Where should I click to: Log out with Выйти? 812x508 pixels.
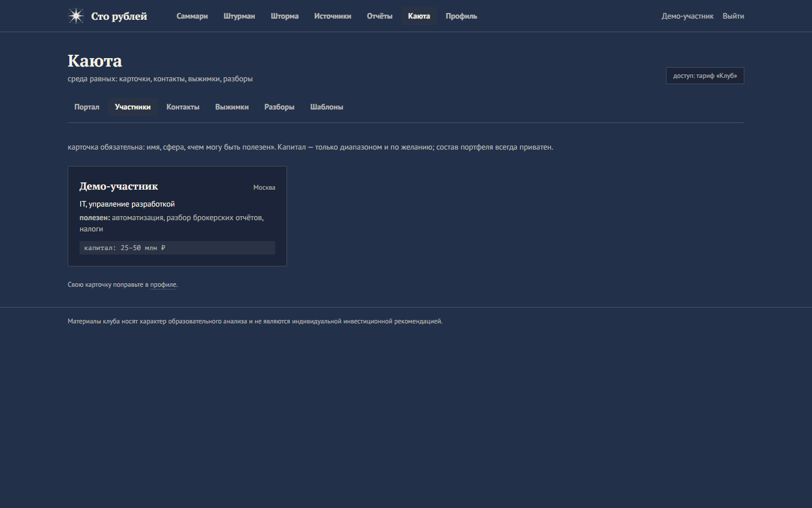tap(733, 16)
